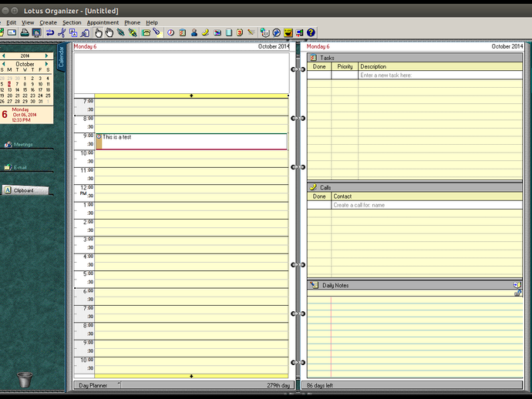
Task: Click the Description column header in Tasks
Action: [x=440, y=66]
